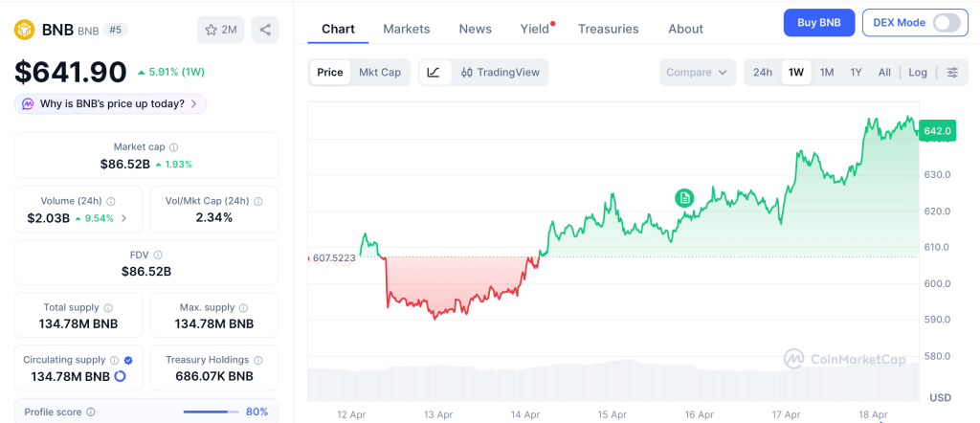The width and height of the screenshot is (980, 423).
Task: Click the BNB coin logo icon
Action: tap(24, 30)
